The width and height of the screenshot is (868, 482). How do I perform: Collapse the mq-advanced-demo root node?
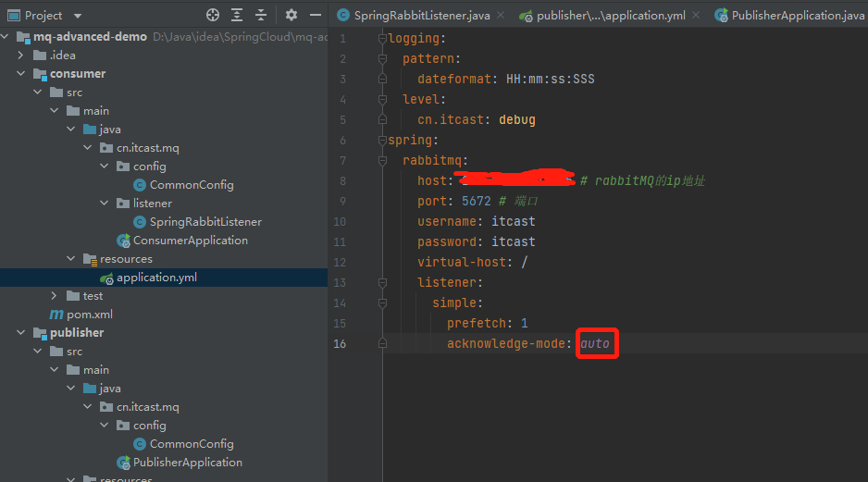coord(5,36)
